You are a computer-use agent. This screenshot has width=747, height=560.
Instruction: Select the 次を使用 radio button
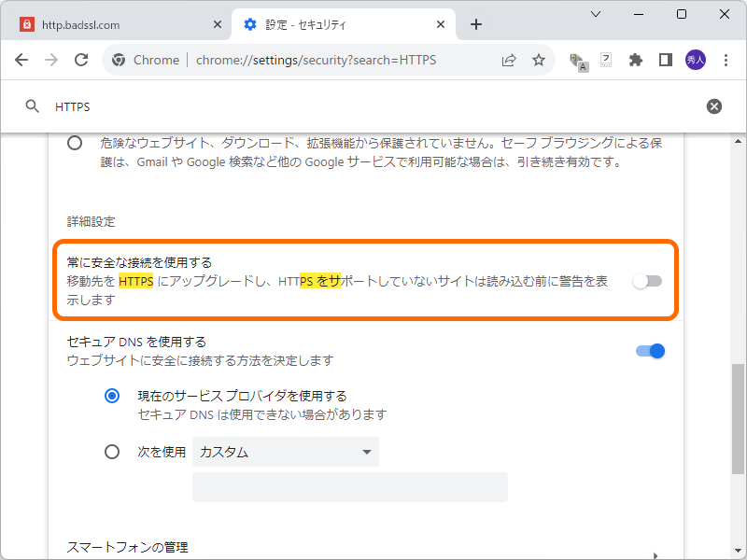click(x=112, y=451)
